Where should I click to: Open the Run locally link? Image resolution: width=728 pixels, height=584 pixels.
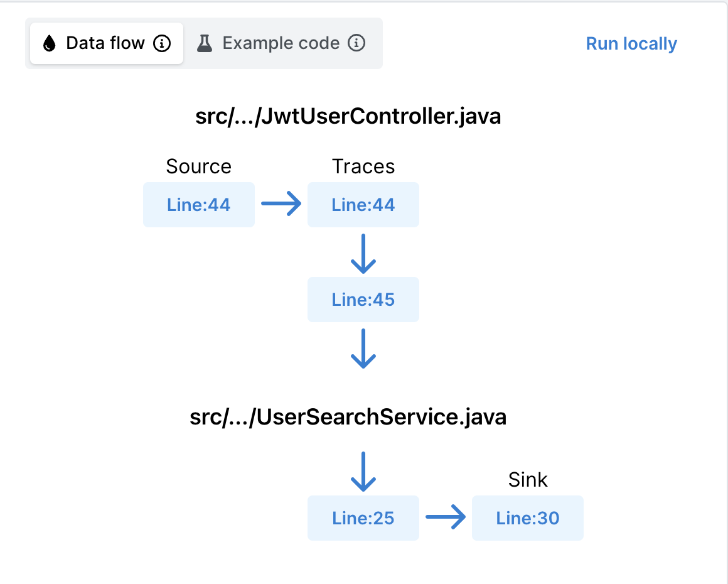click(631, 43)
